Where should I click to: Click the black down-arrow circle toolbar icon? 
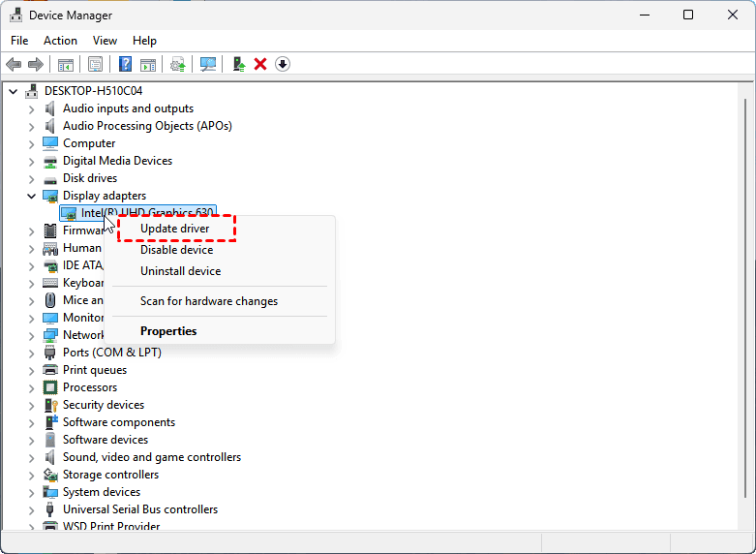283,64
